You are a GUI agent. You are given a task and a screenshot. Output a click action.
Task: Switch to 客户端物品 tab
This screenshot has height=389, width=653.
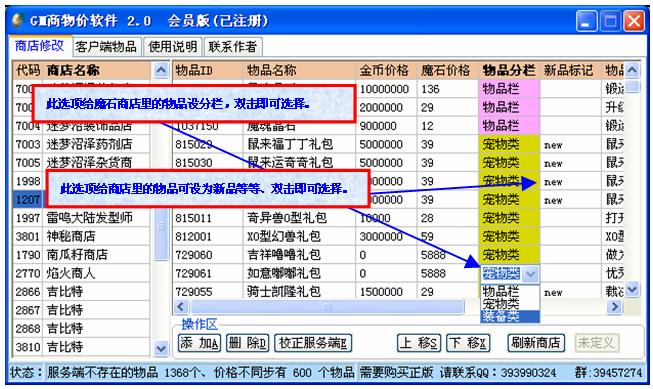click(x=106, y=47)
